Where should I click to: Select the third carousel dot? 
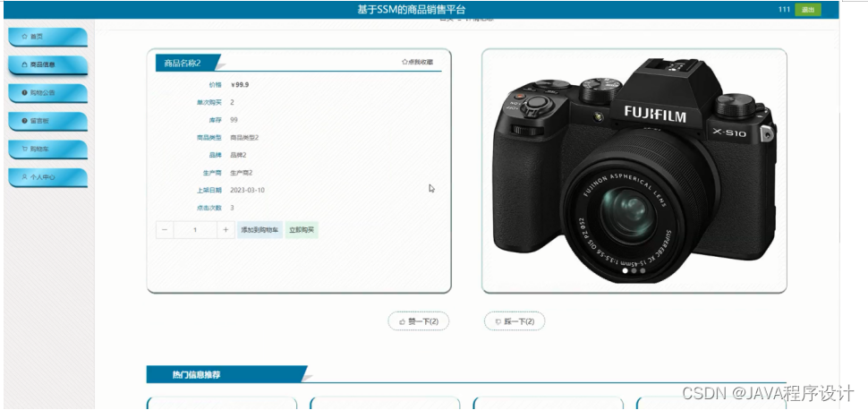pos(642,271)
